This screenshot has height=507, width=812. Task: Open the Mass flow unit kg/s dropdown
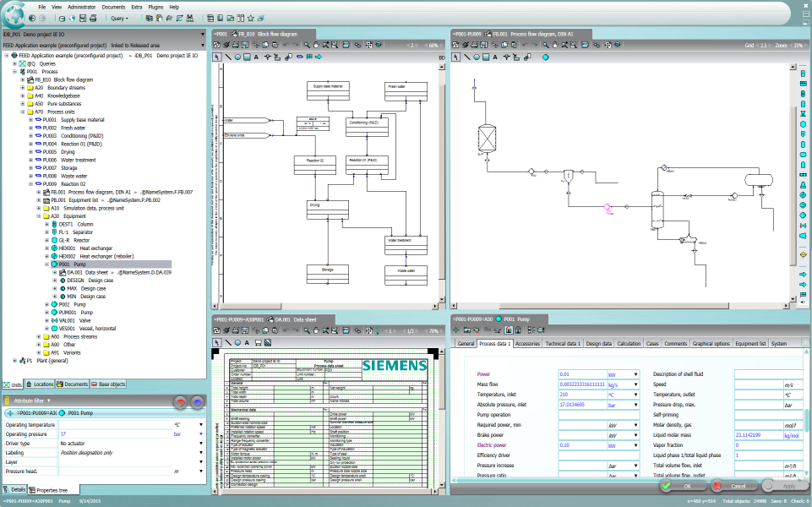[636, 384]
